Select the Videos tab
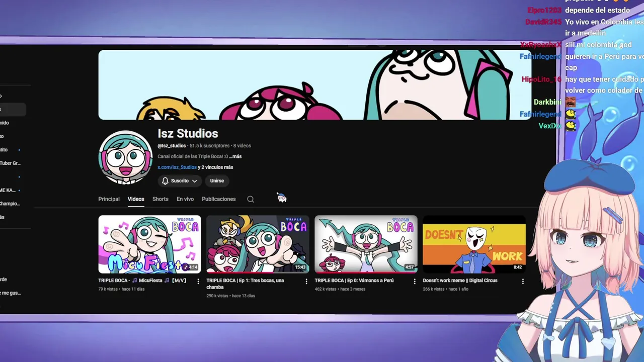 pos(136,199)
